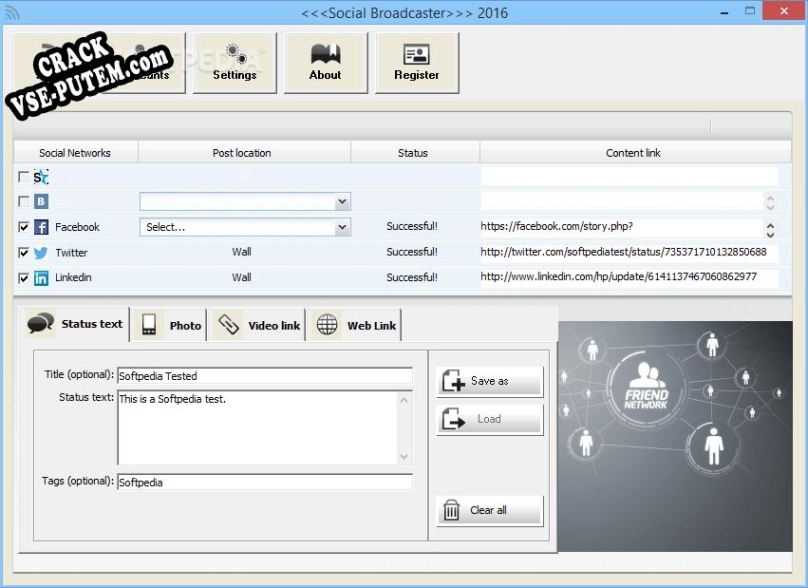Click the Twitter content link URL
The image size is (808, 588).
(x=624, y=252)
